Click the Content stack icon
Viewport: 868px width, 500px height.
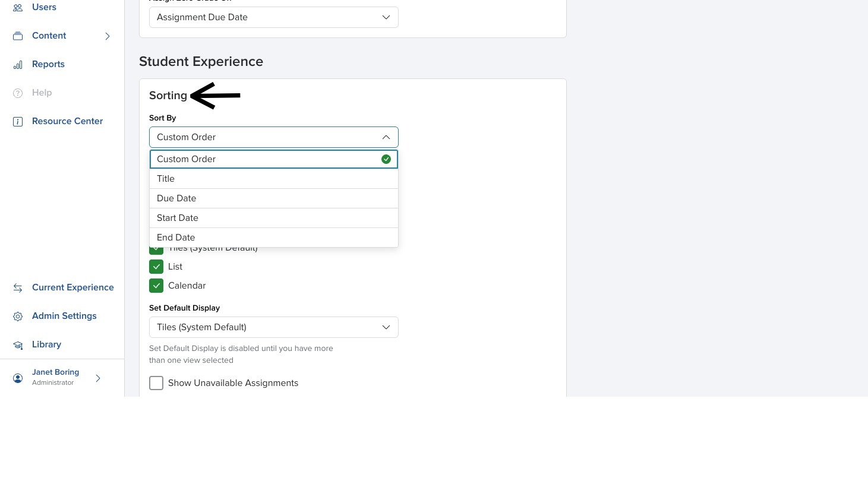click(18, 36)
